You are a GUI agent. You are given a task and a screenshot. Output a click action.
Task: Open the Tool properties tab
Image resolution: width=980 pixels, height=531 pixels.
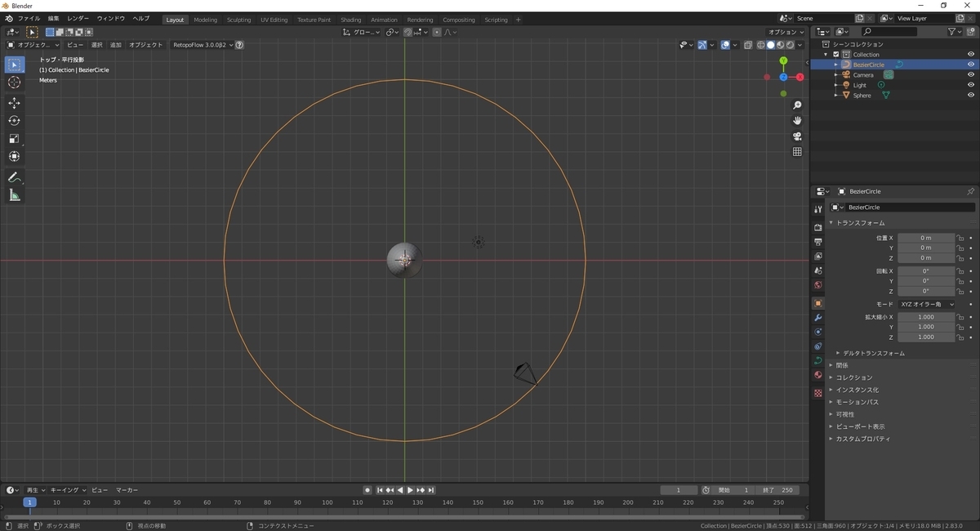pyautogui.click(x=818, y=209)
